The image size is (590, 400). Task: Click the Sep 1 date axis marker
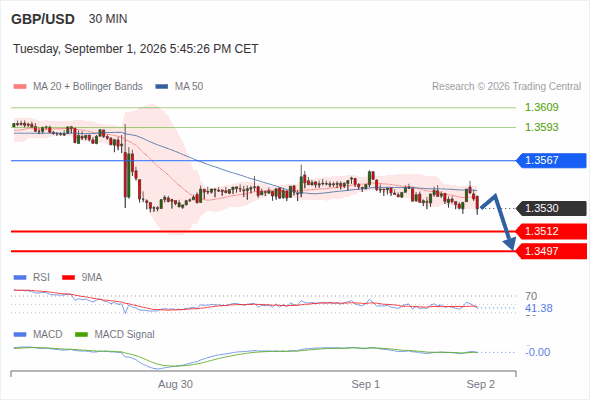365,384
